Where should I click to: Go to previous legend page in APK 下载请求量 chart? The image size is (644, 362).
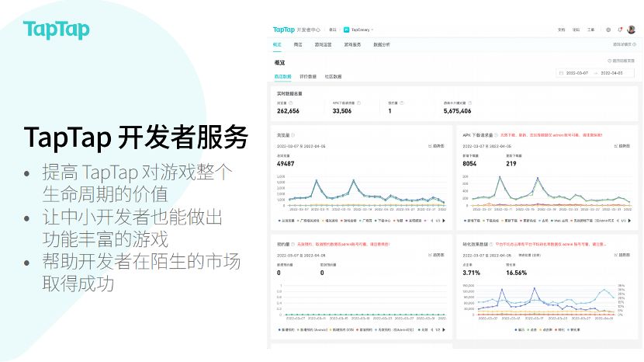pyautogui.click(x=618, y=221)
